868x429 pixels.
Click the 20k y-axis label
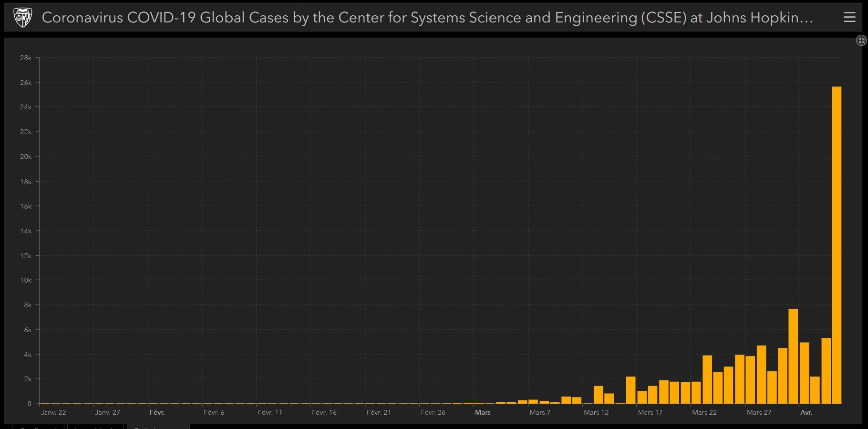tap(26, 157)
